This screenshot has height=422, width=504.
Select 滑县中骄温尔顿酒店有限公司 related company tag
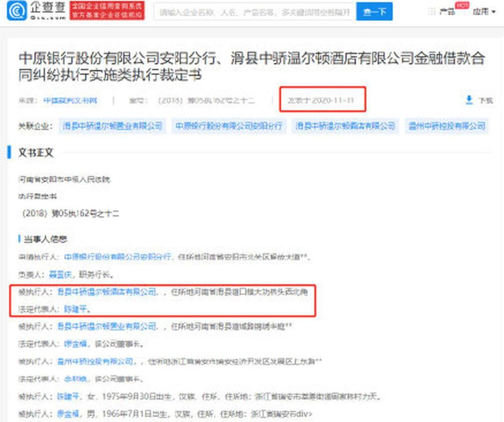click(x=345, y=126)
